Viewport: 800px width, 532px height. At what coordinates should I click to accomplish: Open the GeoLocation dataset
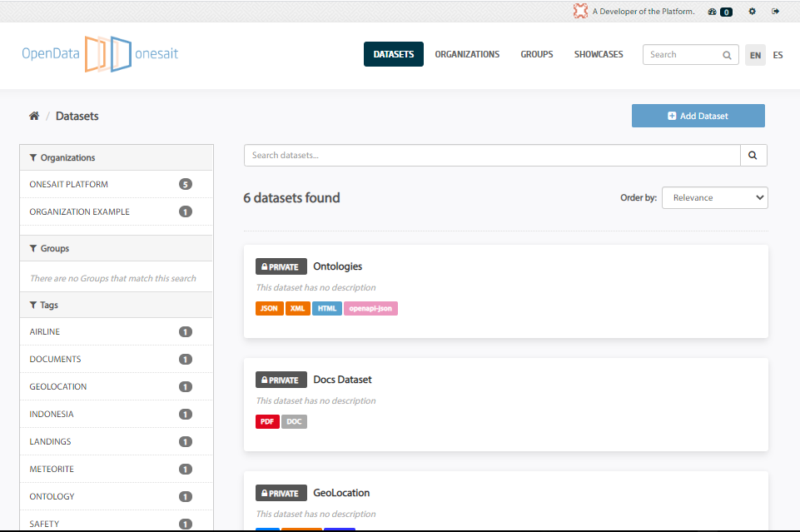341,493
